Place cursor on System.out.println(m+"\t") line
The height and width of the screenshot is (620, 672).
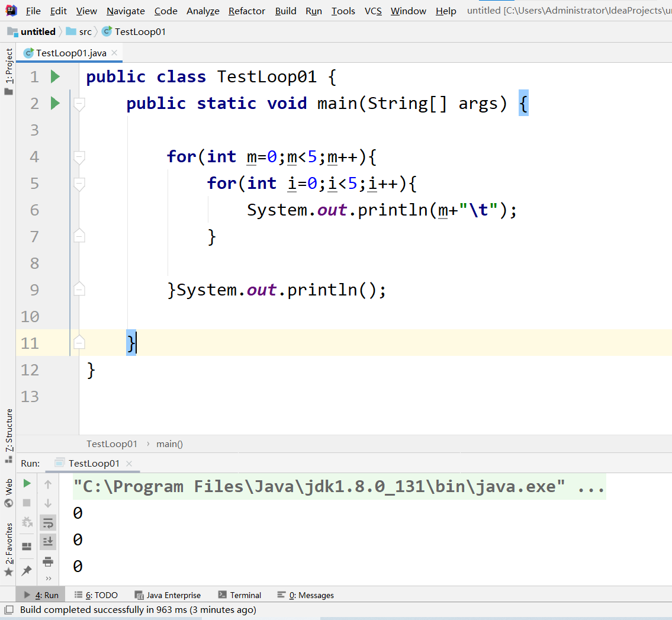pyautogui.click(x=382, y=210)
